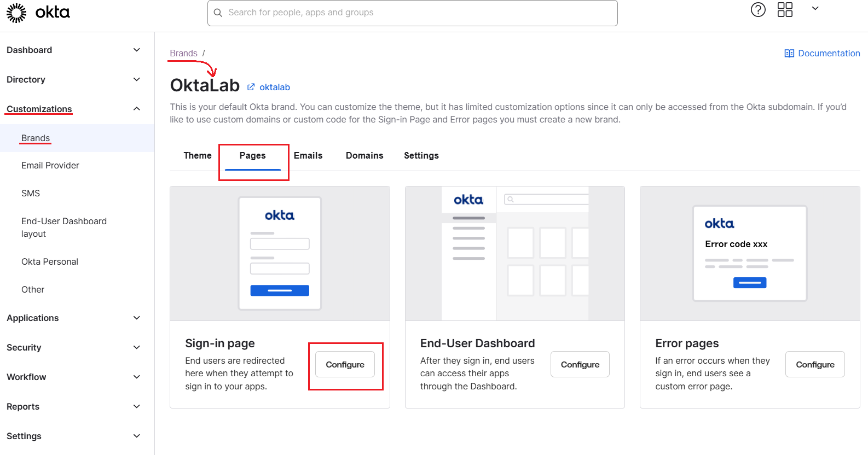Click the external link icon beside oktalab
Screen dimensions: 868x455
(x=251, y=87)
